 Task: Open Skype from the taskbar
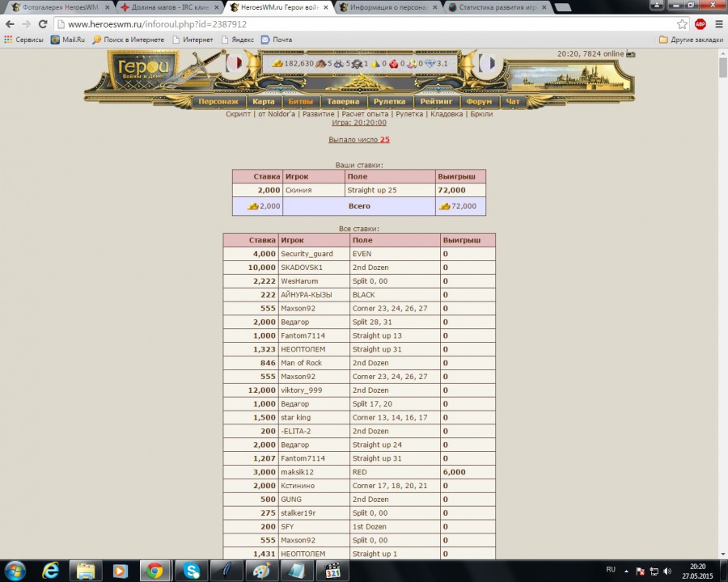pyautogui.click(x=192, y=571)
